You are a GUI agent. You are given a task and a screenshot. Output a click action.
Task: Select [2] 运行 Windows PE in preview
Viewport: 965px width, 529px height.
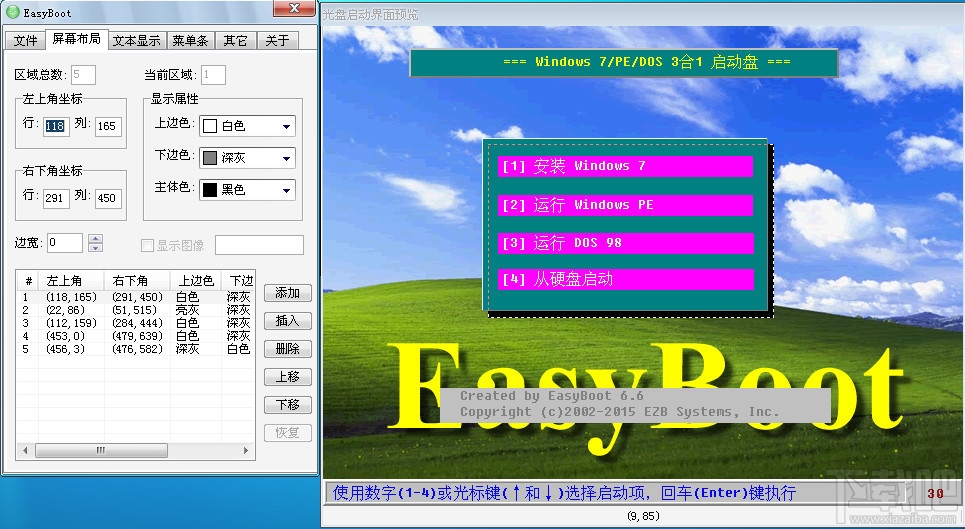[x=625, y=205]
